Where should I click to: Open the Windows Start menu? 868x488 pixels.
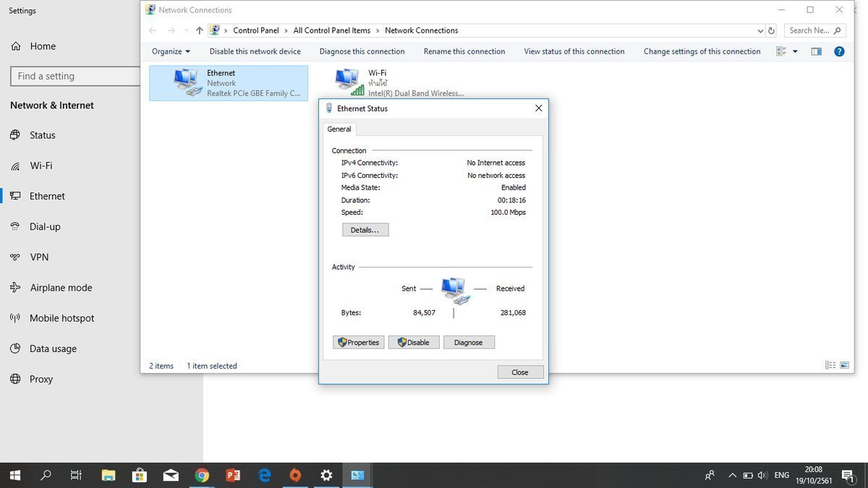pyautogui.click(x=14, y=475)
